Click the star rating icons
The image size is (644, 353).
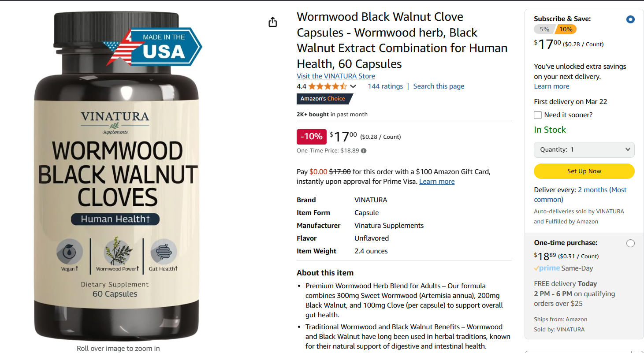tap(328, 86)
